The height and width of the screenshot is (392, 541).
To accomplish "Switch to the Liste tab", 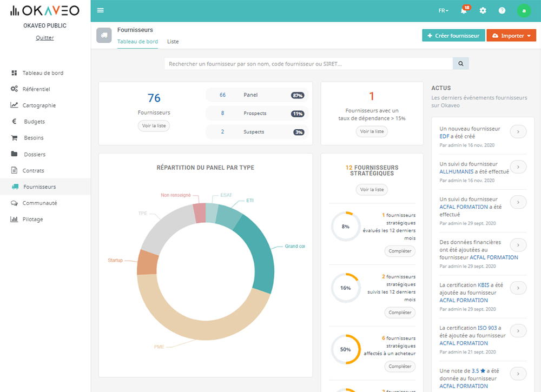I will 173,42.
